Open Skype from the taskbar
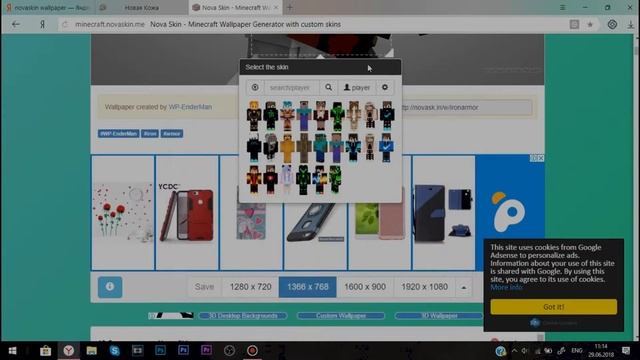Screen dimensions: 640x360 [115, 350]
